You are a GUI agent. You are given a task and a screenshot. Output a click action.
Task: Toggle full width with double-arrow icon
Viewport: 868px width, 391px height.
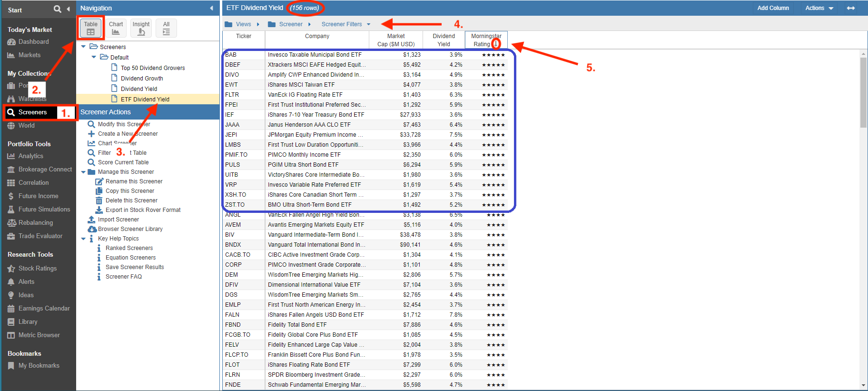851,8
